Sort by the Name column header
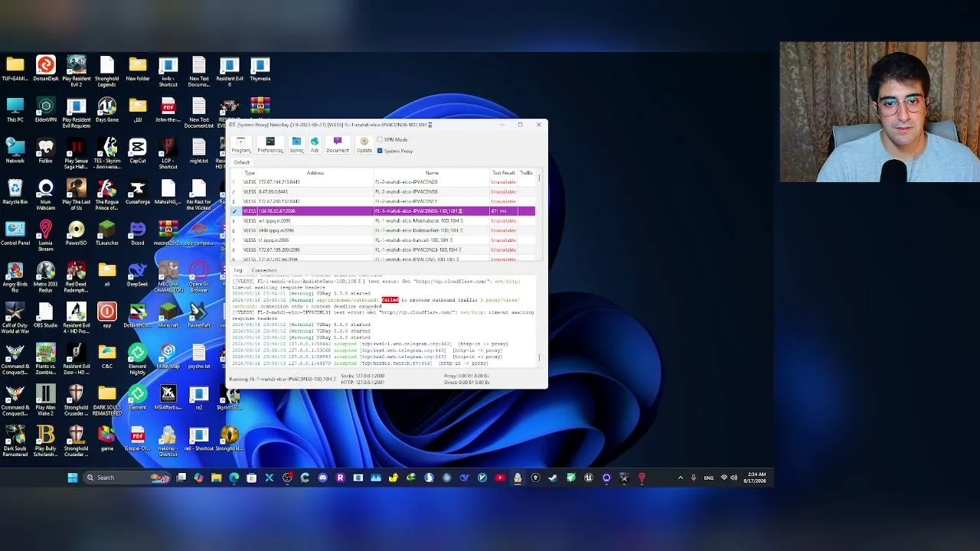 tap(432, 173)
